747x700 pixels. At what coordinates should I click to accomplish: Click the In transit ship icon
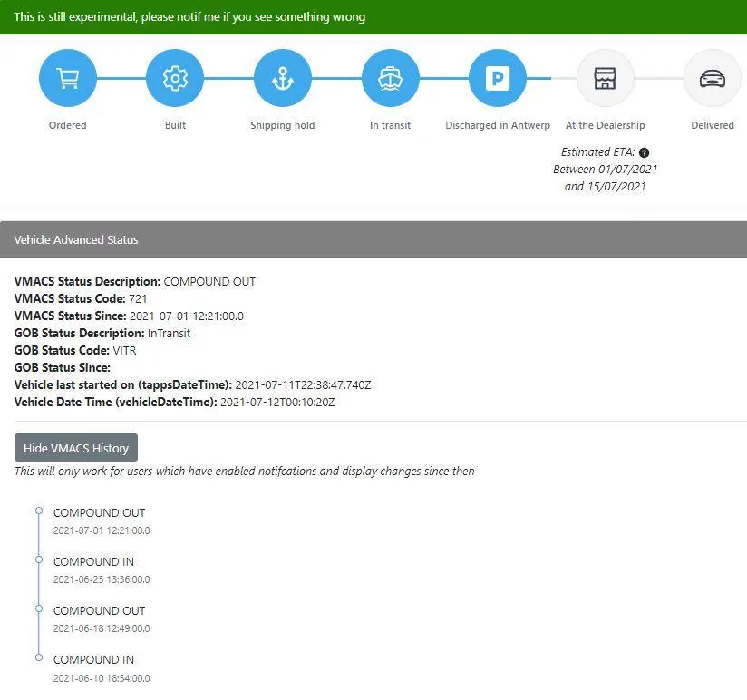click(x=390, y=78)
